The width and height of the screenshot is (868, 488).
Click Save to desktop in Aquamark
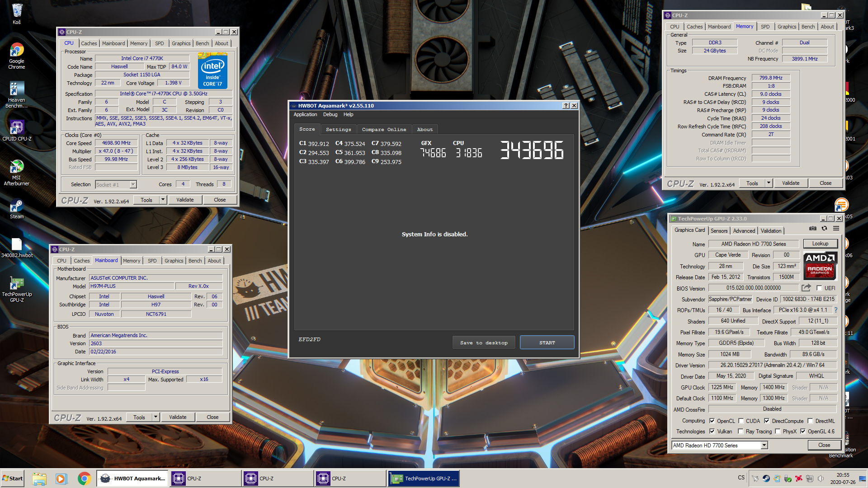484,343
